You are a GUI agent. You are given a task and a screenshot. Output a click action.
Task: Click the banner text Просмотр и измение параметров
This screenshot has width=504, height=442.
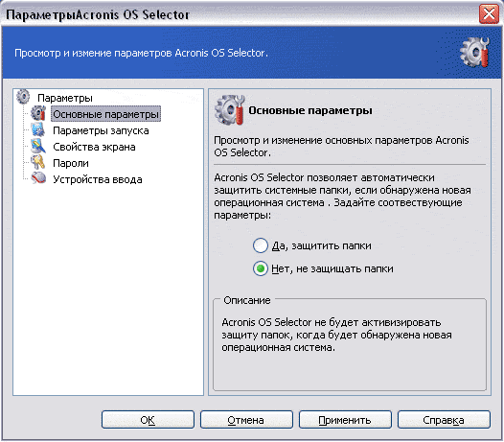141,53
